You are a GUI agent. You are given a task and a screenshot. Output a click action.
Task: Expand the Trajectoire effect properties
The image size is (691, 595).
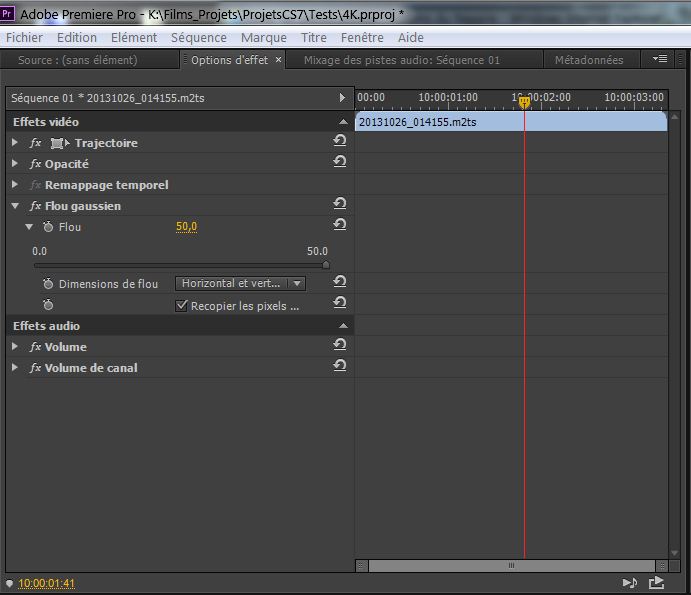coord(15,142)
